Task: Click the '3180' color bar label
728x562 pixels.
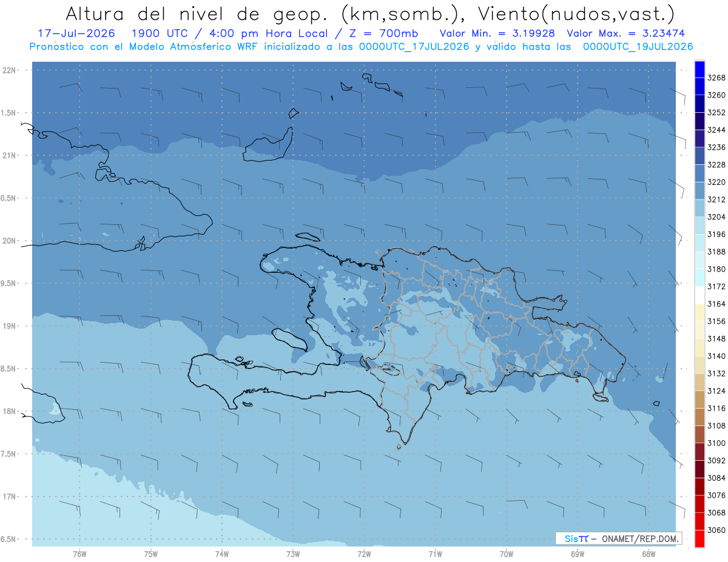Action: (716, 269)
